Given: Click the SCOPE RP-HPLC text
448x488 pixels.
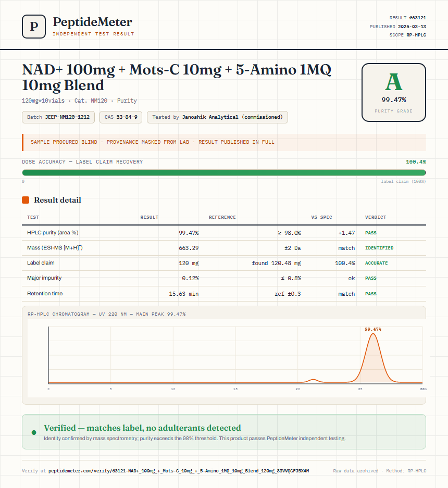Looking at the screenshot, I should pyautogui.click(x=407, y=35).
